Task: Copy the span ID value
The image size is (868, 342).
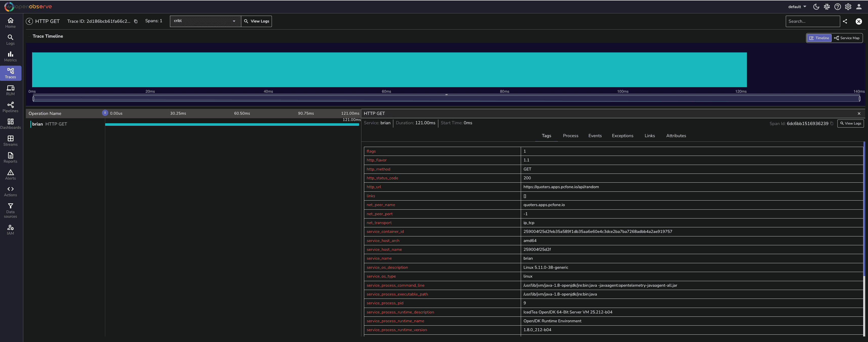Action: tap(832, 124)
